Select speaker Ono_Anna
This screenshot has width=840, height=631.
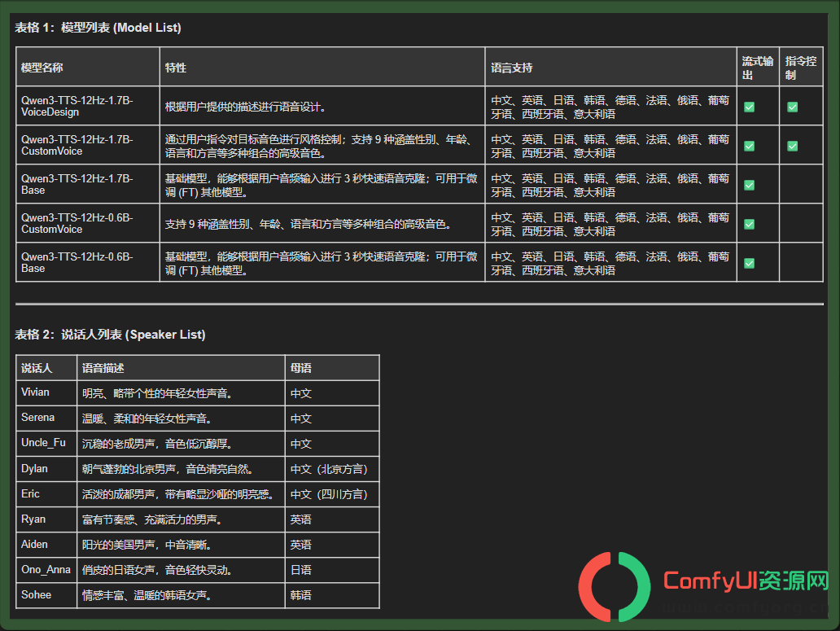tap(46, 569)
